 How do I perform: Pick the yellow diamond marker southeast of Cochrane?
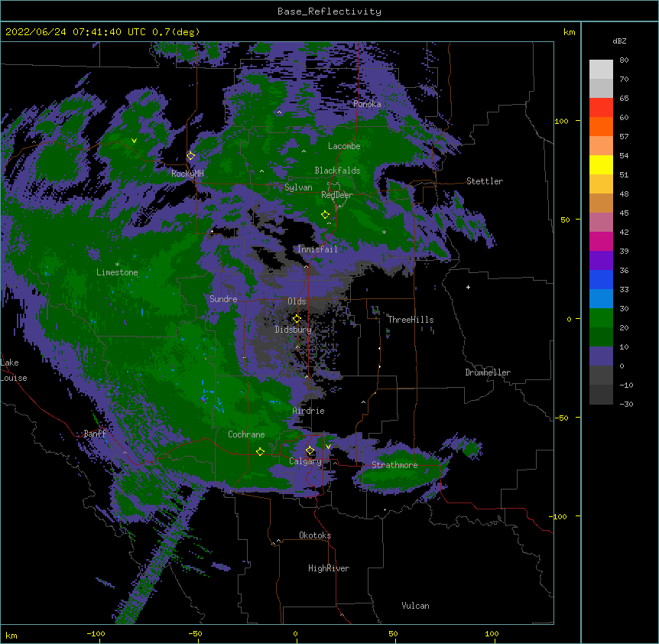point(260,451)
